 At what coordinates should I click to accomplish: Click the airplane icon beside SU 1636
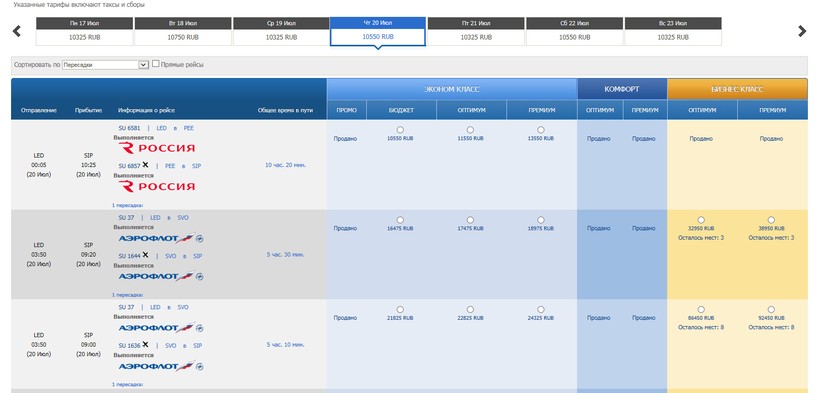145,345
